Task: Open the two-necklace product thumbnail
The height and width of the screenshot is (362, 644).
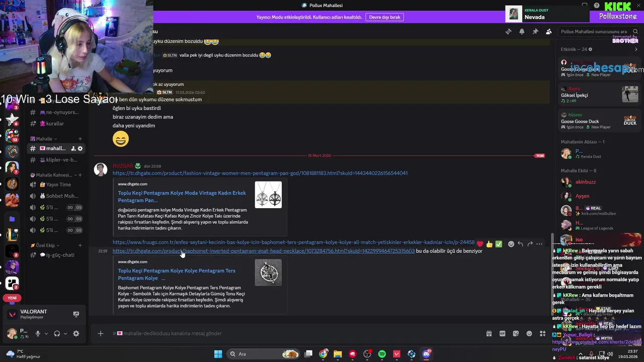Action: point(268,195)
